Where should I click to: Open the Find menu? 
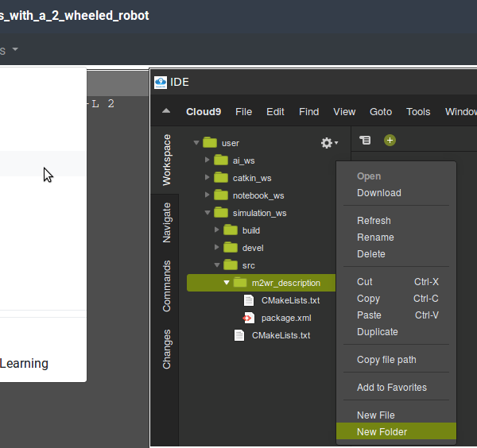click(308, 112)
